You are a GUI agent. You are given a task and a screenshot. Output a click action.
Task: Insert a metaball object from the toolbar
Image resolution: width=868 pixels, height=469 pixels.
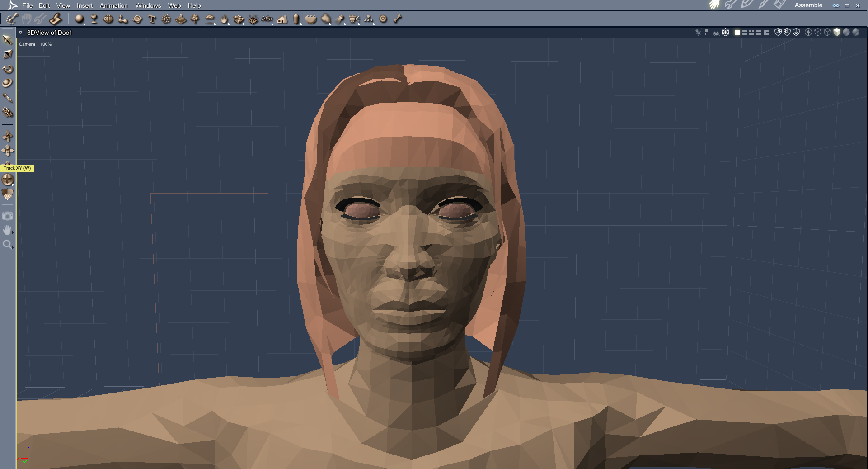pos(123,19)
